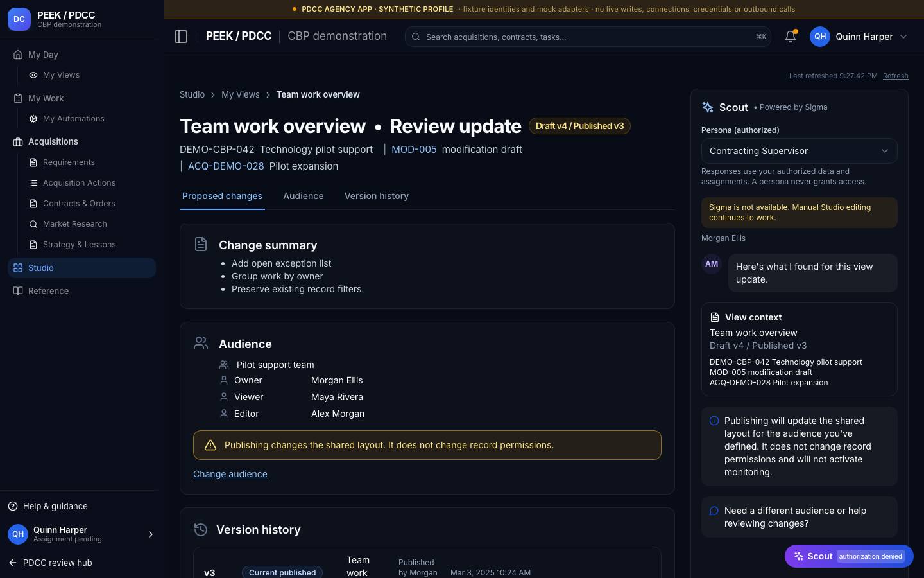The height and width of the screenshot is (578, 924).
Task: Click 'Need a different audience' prompt
Action: 799,517
